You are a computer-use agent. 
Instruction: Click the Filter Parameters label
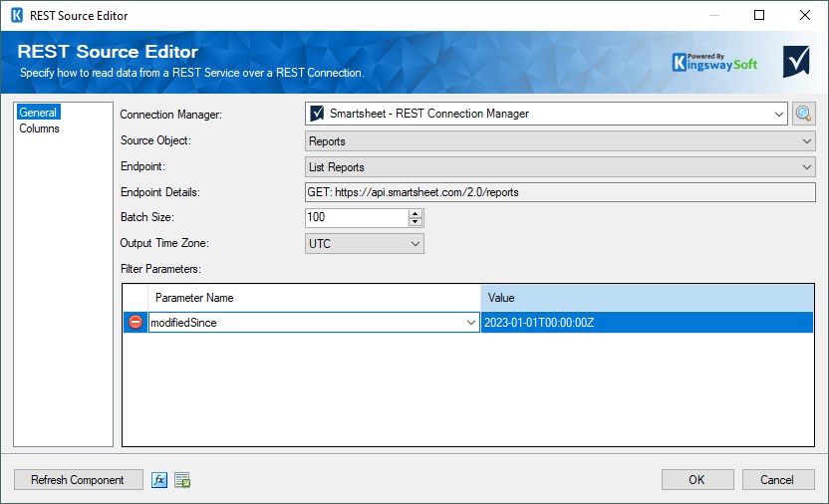[160, 269]
